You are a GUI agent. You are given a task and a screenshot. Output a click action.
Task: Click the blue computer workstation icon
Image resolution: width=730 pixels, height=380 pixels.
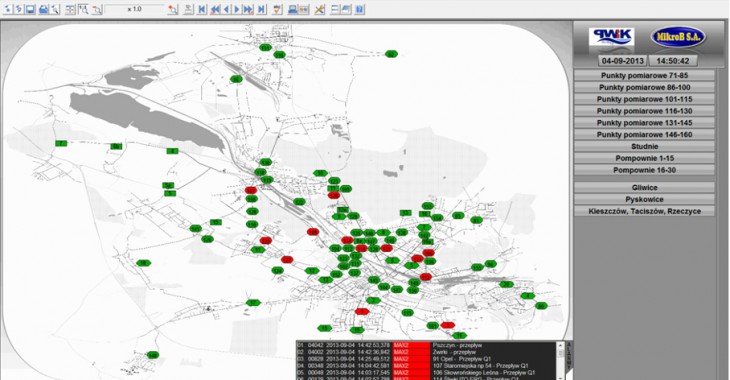click(293, 9)
